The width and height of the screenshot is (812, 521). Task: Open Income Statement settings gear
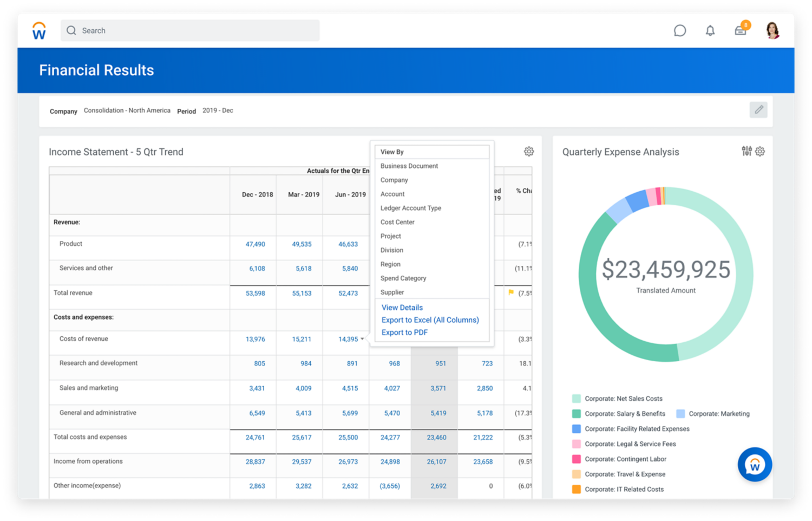click(529, 152)
